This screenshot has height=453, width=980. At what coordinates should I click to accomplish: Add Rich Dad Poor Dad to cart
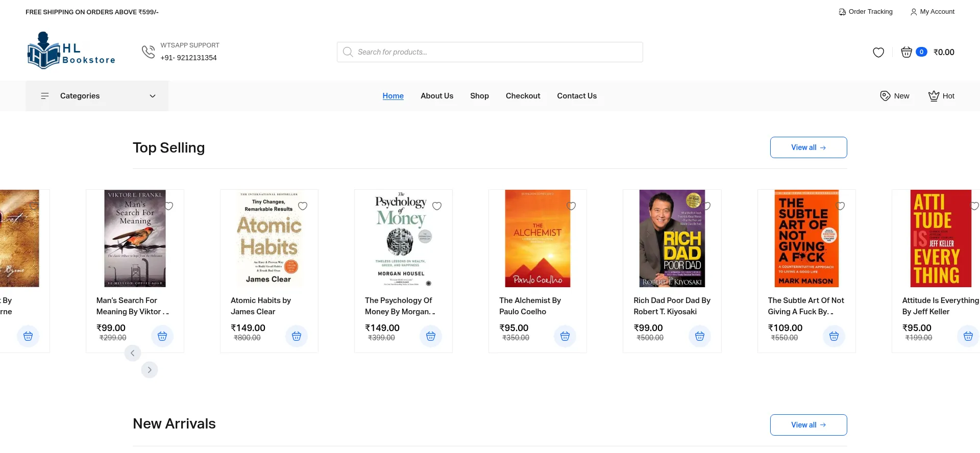pyautogui.click(x=700, y=336)
